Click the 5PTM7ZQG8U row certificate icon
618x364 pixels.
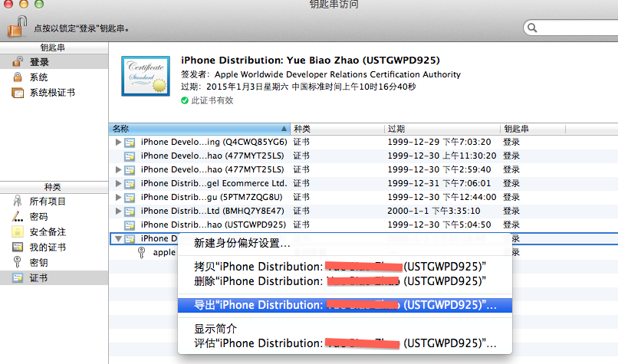click(x=130, y=198)
